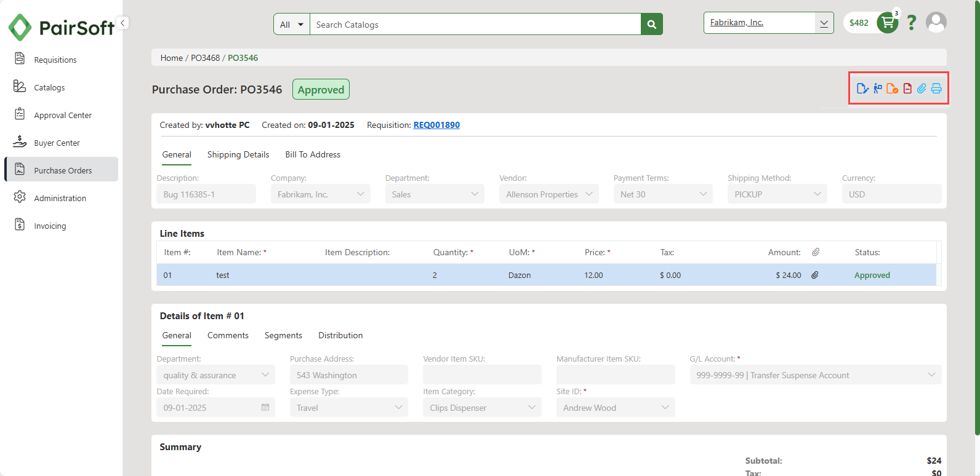Click the Vendor Item SKU field
Screen dimensions: 980x476
(483, 375)
